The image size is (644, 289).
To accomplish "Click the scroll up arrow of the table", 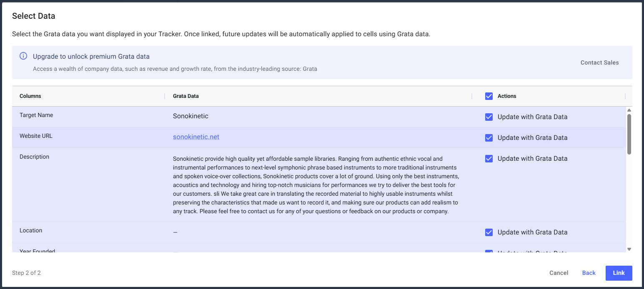I will click(629, 110).
